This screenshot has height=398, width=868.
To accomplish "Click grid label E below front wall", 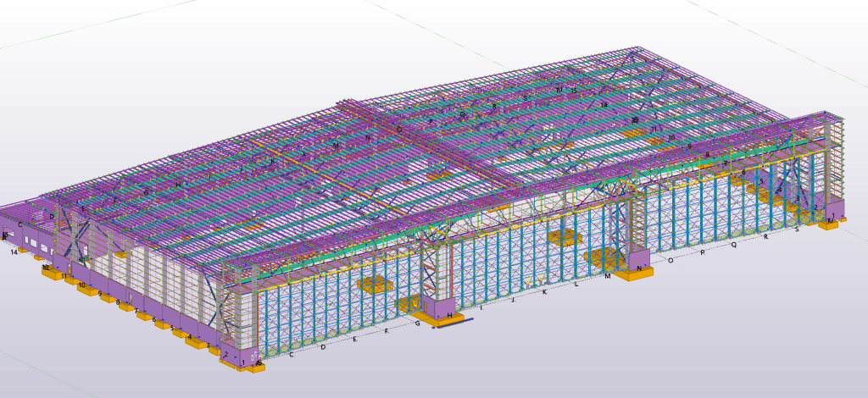I will click(x=354, y=340).
